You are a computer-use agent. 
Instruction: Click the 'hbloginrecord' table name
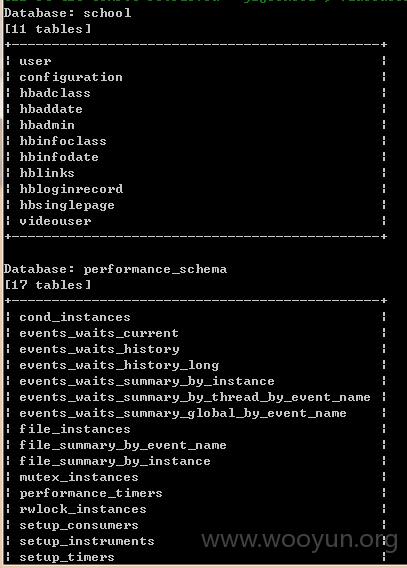(71, 189)
